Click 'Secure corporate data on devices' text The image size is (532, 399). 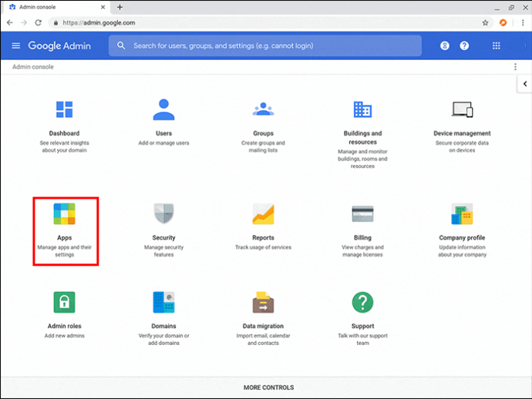(x=462, y=146)
